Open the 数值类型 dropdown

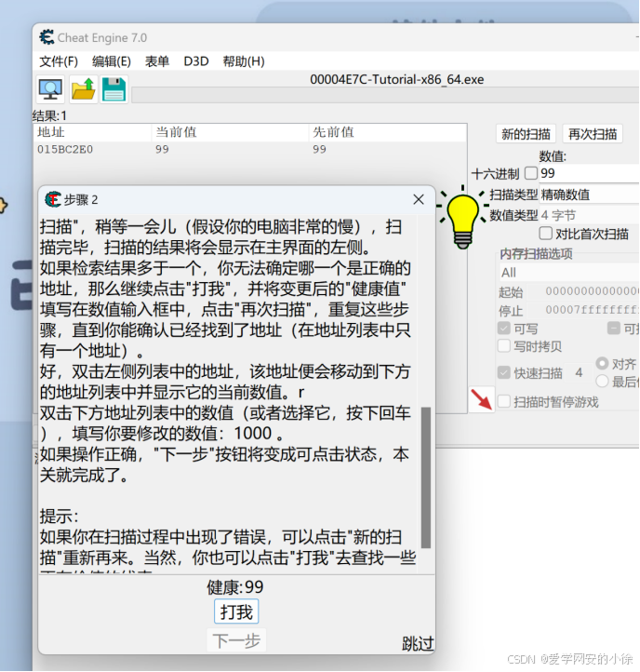[589, 215]
